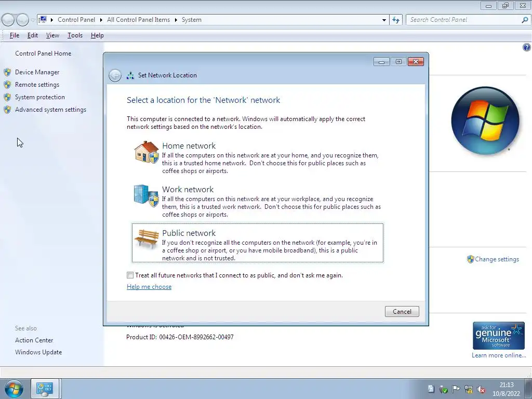Open the recent pages dropdown beside nav arrows

coord(33,20)
